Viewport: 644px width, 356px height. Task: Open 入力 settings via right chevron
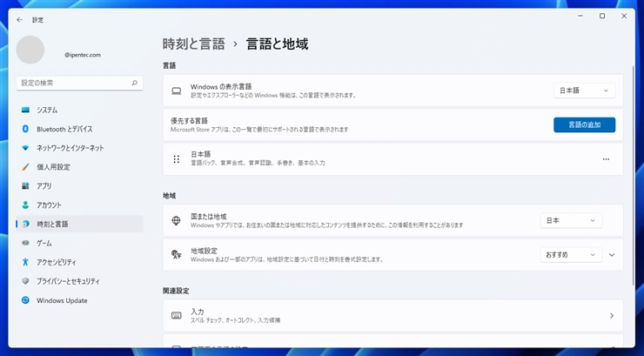[x=612, y=316]
